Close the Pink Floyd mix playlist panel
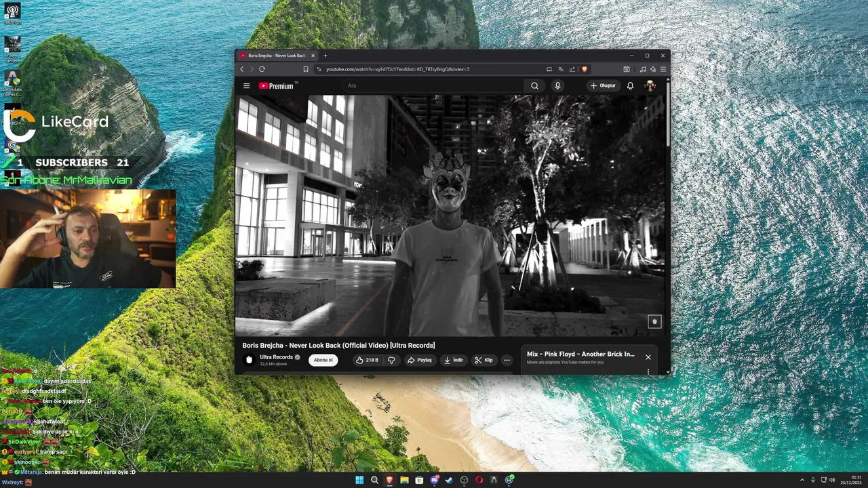Image resolution: width=868 pixels, height=488 pixels. (x=648, y=357)
